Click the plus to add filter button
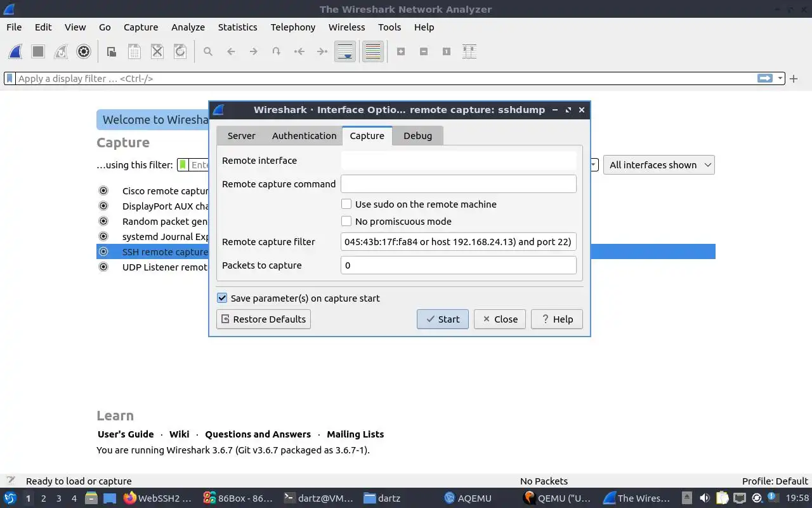812x508 pixels. (x=794, y=79)
